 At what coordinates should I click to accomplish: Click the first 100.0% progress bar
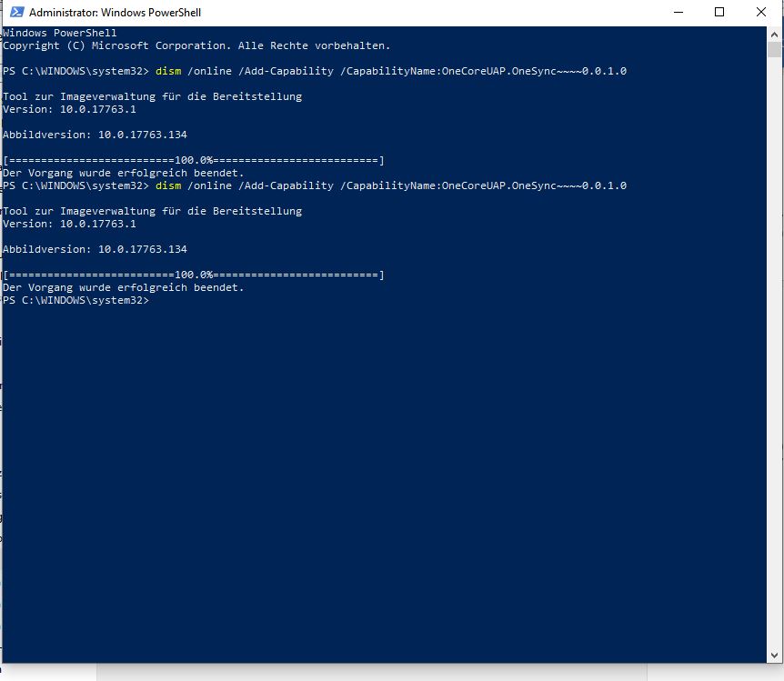coord(194,161)
